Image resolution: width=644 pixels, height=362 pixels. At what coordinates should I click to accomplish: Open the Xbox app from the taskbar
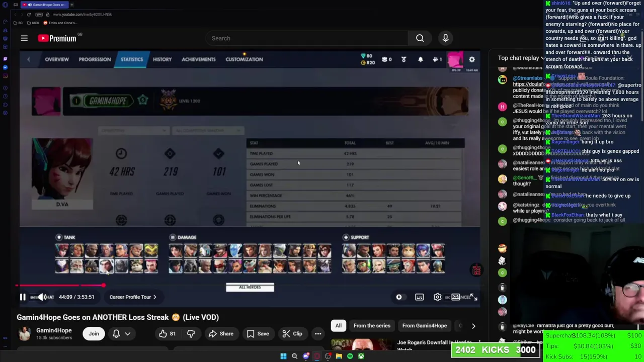pos(361,356)
